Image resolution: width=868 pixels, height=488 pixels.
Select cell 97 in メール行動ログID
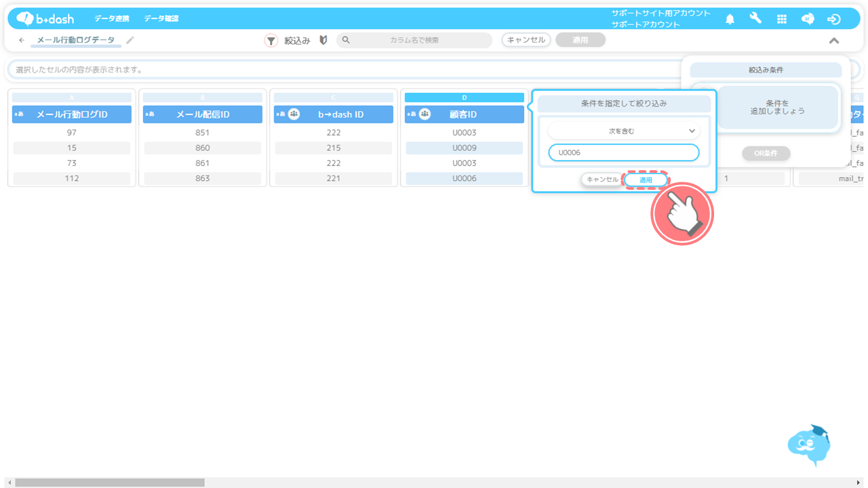72,133
